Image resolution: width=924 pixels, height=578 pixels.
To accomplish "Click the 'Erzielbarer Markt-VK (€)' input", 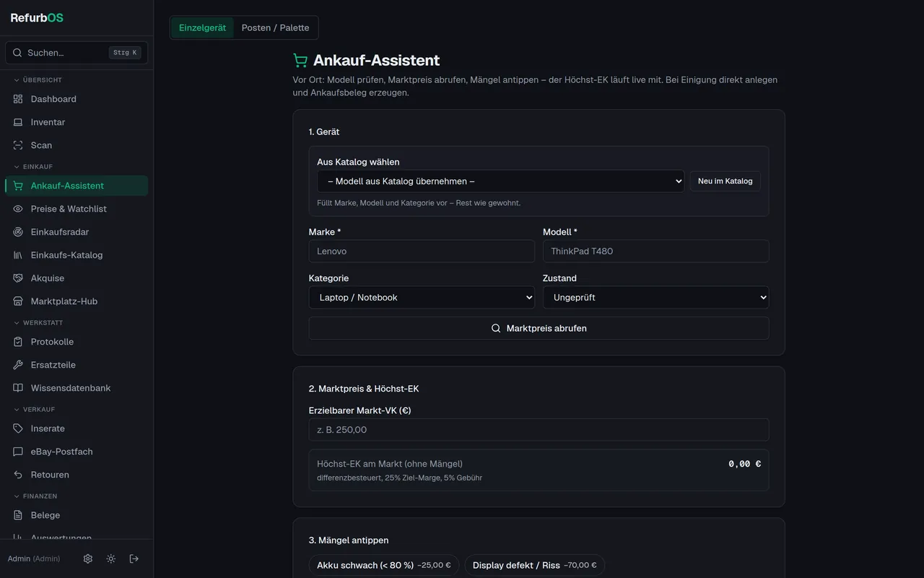I will (539, 430).
